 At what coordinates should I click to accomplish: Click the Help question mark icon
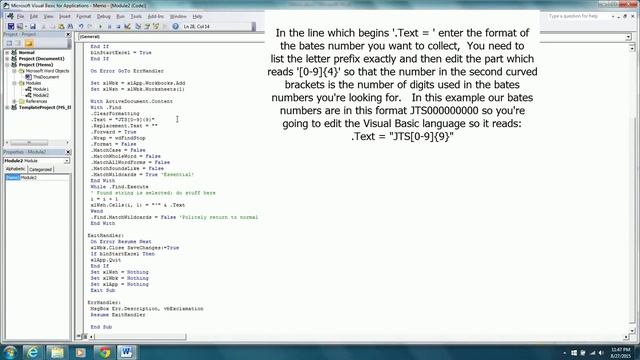[x=176, y=26]
